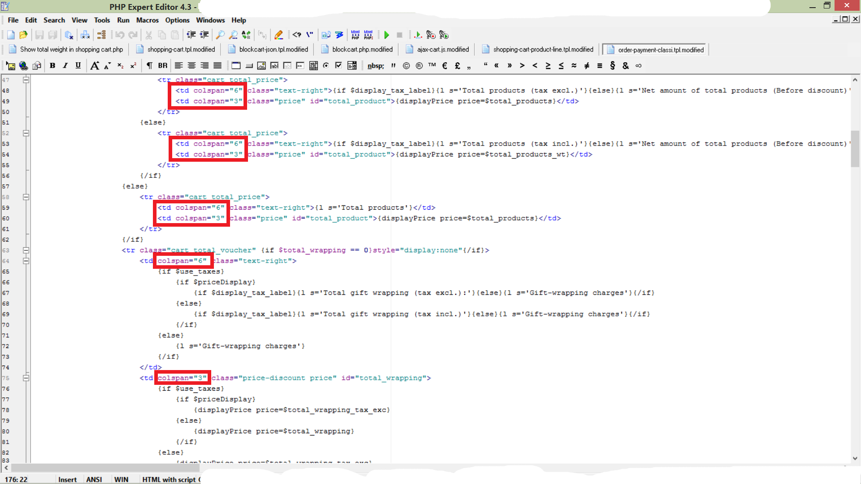Click the Insert hyperlink globe icon
Viewport: 861px width, 504px height.
[23, 66]
